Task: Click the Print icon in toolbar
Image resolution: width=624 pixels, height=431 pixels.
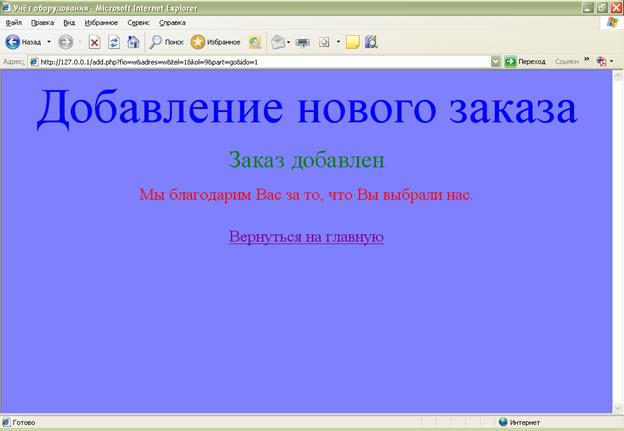Action: [302, 42]
